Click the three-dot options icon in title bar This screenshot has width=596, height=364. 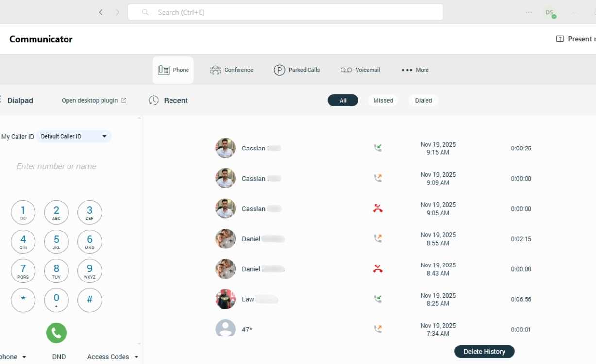pyautogui.click(x=528, y=12)
